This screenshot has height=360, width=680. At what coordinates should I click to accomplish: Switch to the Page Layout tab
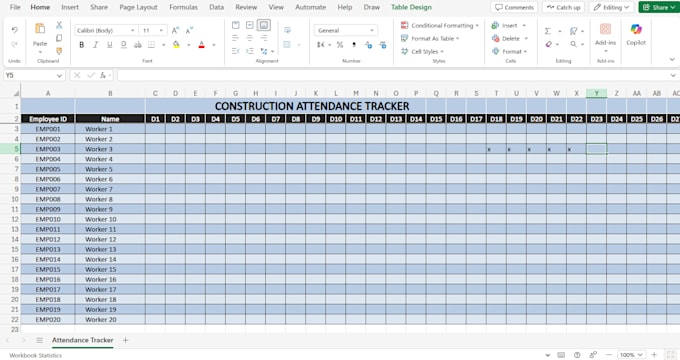pos(138,7)
